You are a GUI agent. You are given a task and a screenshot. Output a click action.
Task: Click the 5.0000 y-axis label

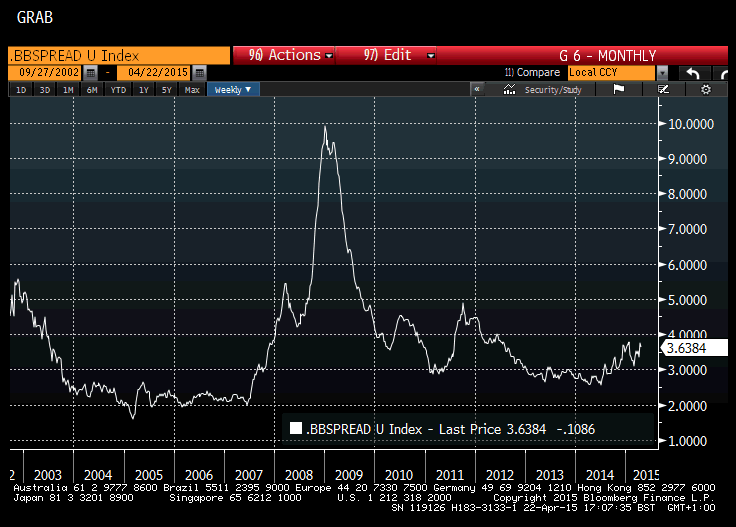[x=687, y=300]
